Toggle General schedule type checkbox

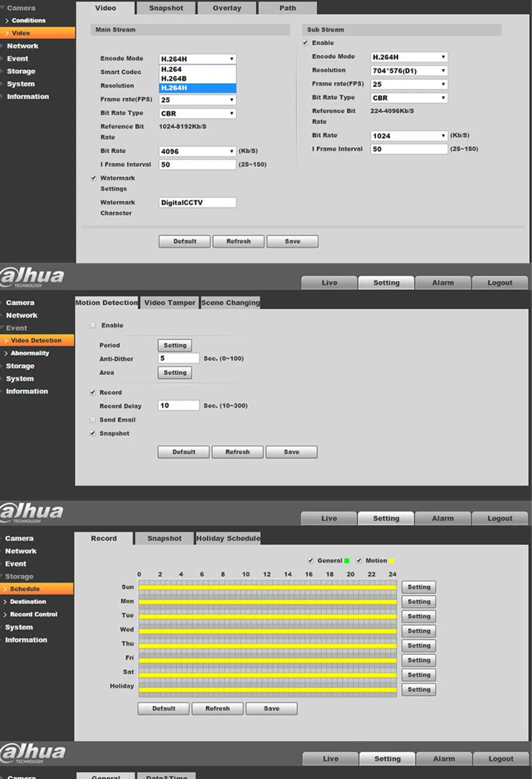pos(311,560)
